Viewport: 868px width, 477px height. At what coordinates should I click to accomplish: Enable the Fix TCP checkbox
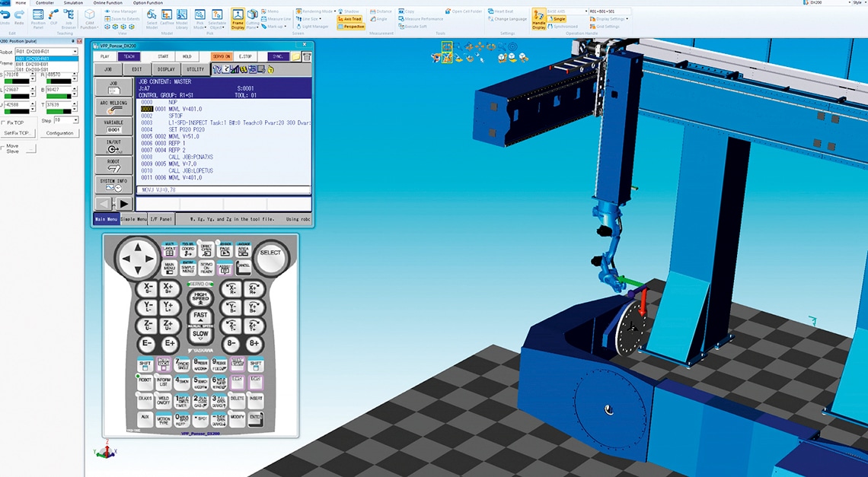(4, 122)
